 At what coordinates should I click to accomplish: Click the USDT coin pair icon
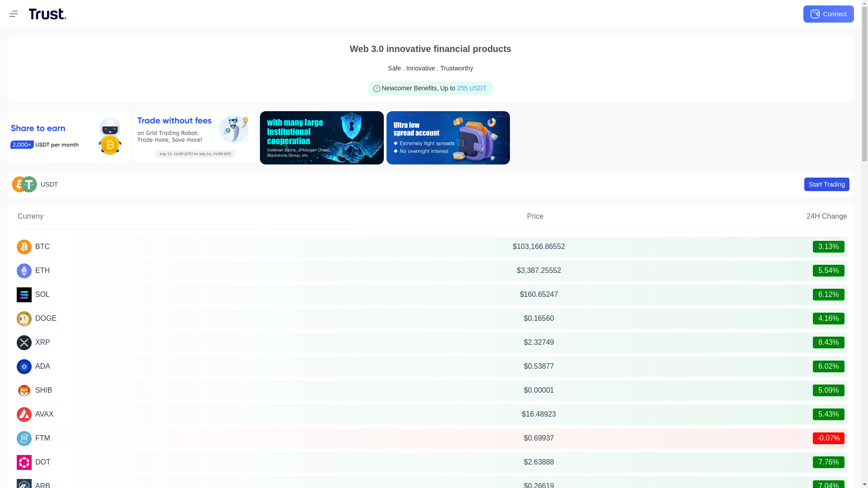[x=24, y=184]
